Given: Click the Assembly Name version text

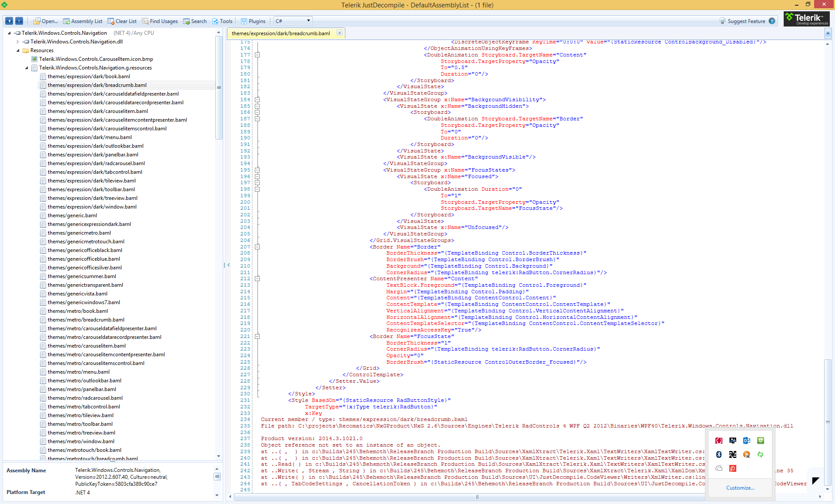Looking at the screenshot, I should pyautogui.click(x=121, y=477).
